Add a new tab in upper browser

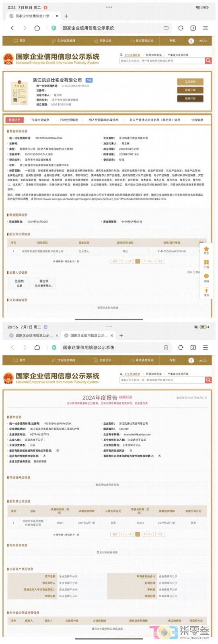point(66,16)
